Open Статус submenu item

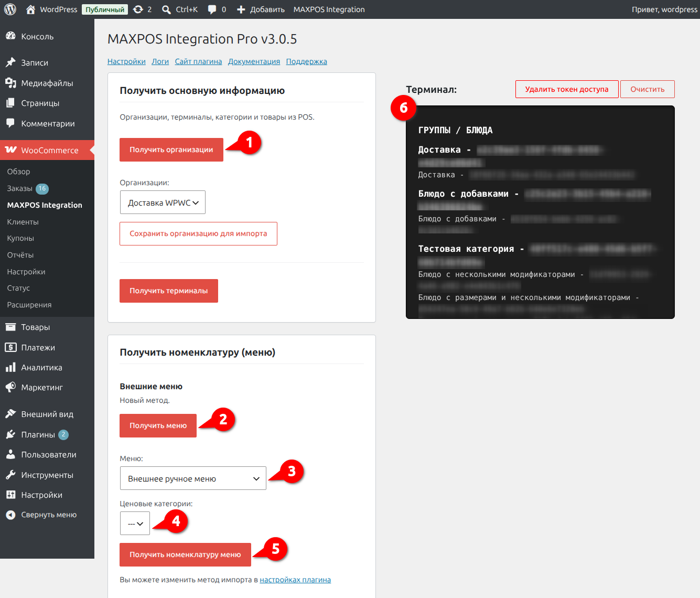pyautogui.click(x=18, y=288)
